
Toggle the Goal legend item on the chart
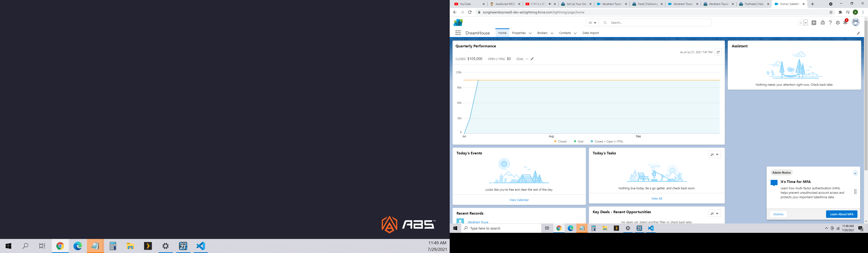point(579,141)
